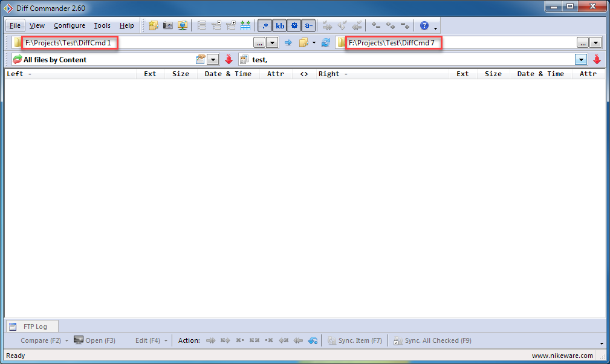610x364 pixels.
Task: Toggle the wildcard filter (.*) button
Action: tap(265, 25)
